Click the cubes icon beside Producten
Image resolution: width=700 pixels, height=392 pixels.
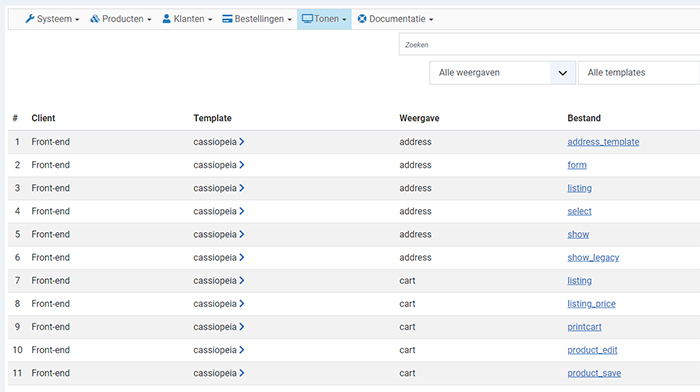[x=95, y=19]
